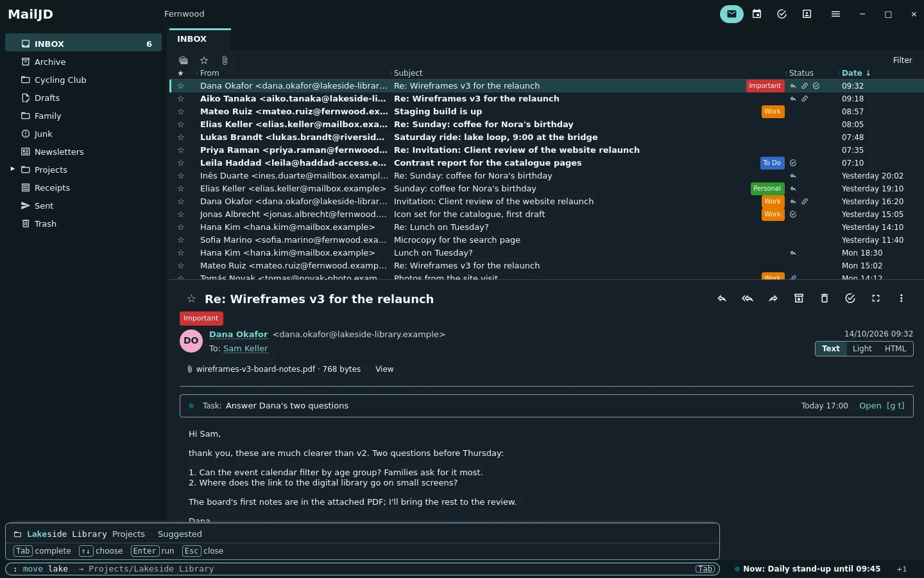Reply to the open message
Screen dimensions: 924x578
[x=722, y=299]
